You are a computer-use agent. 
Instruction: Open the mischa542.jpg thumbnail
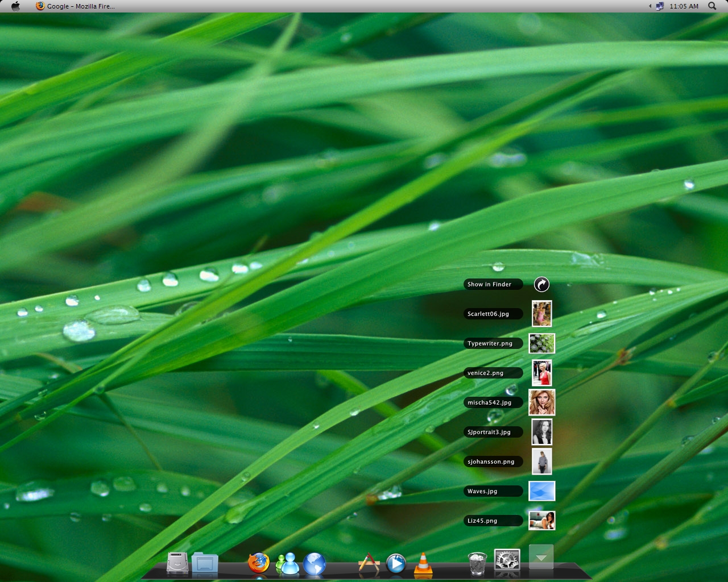[x=541, y=402]
